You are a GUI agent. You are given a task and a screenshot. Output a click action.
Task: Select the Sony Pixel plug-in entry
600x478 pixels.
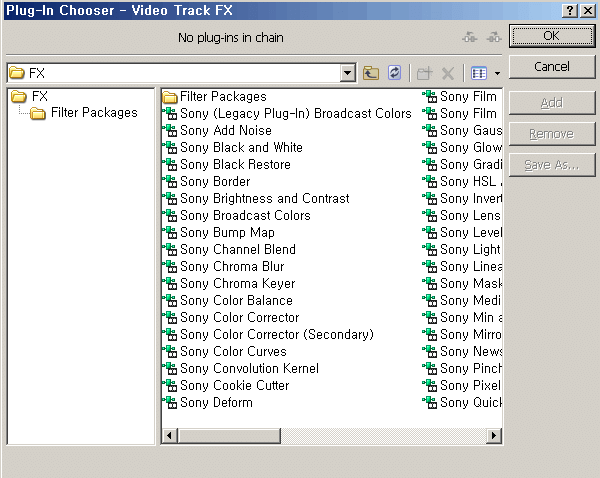point(462,385)
